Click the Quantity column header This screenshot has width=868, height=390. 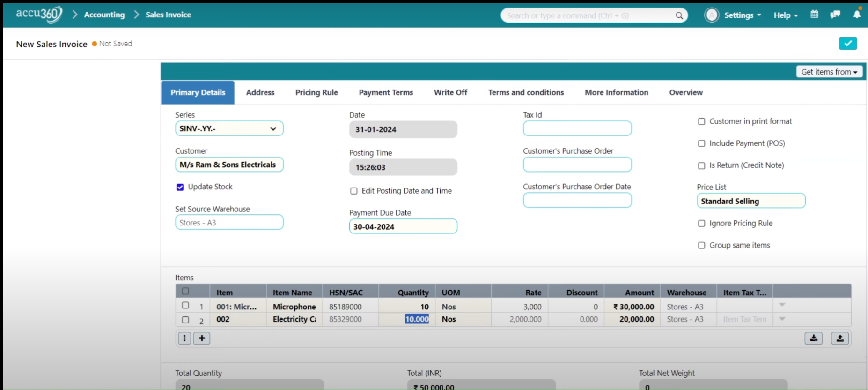[x=407, y=292]
